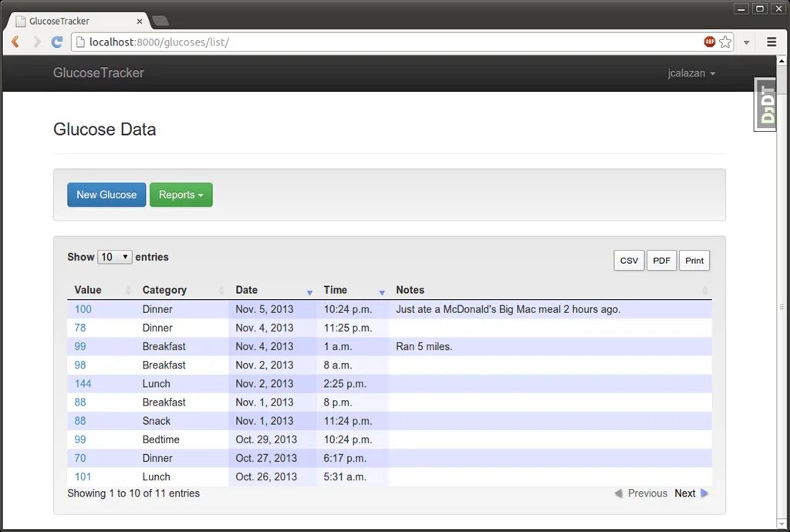Click the 'Oct. 26, 2013' date cell

(272, 476)
